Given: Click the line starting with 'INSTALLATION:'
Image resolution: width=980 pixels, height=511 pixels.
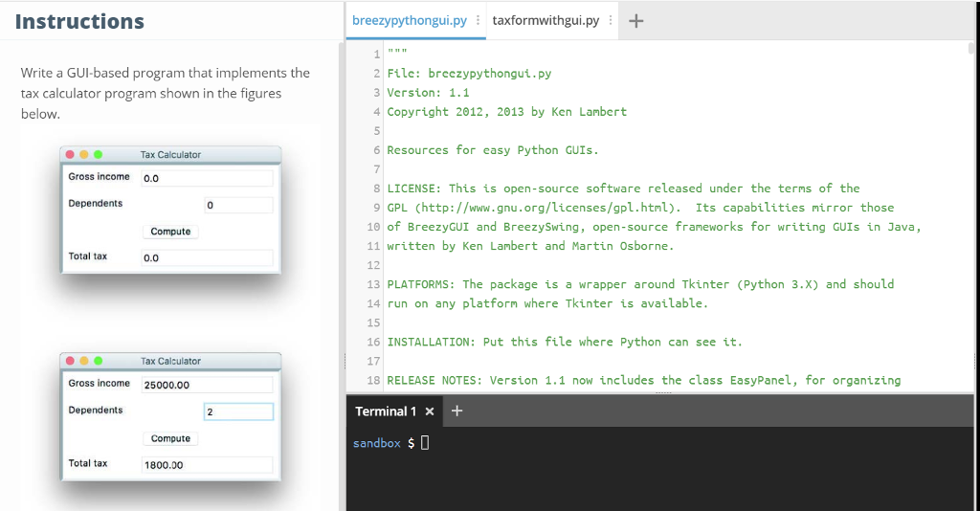Looking at the screenshot, I should click(x=565, y=342).
